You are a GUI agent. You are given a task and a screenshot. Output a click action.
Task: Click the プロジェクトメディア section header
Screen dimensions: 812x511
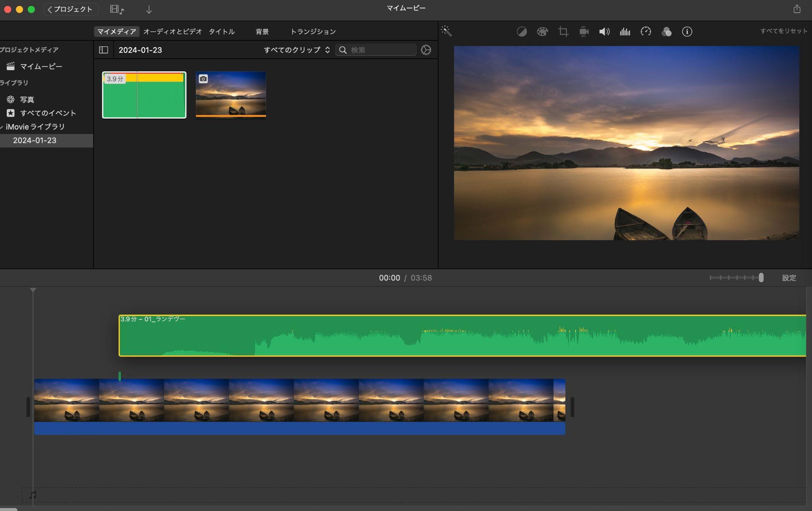coord(29,50)
